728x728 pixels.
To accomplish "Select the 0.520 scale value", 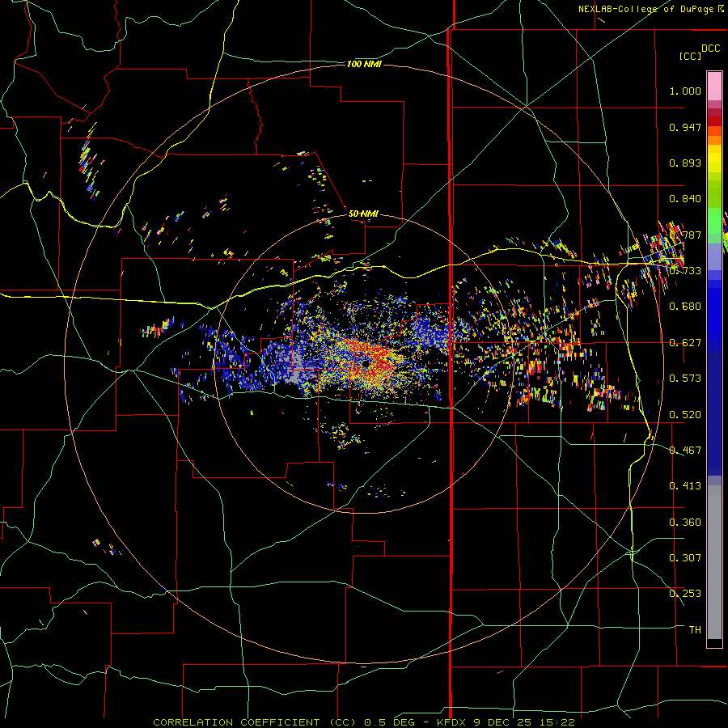I will point(685,415).
